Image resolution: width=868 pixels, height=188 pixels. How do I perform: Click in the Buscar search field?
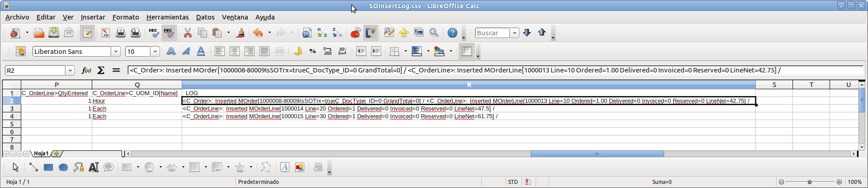pos(492,33)
